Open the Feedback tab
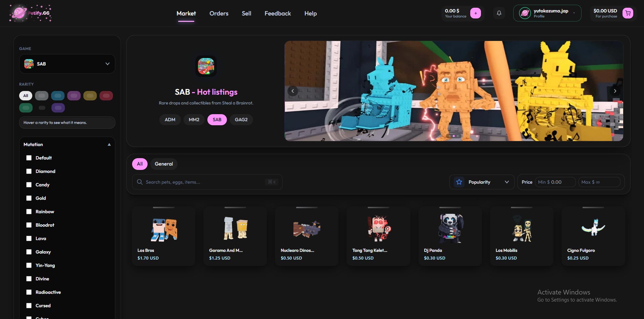The width and height of the screenshot is (644, 319). (x=278, y=13)
